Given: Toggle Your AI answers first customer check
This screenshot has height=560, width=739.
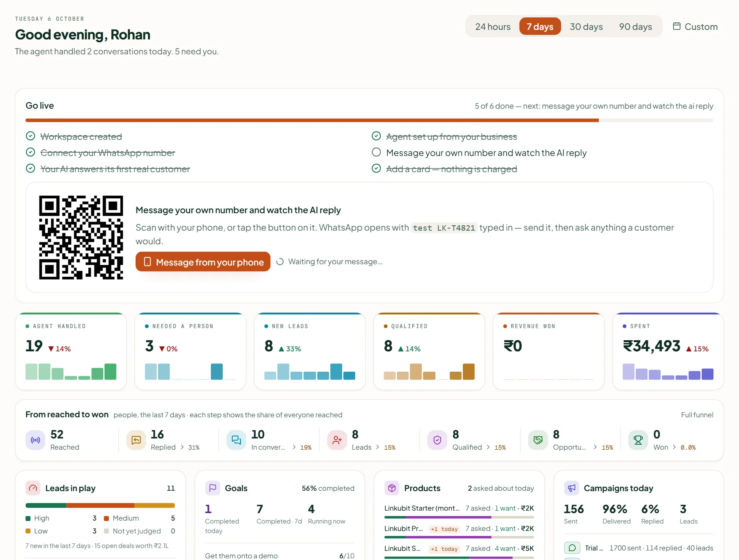Looking at the screenshot, I should [x=30, y=168].
